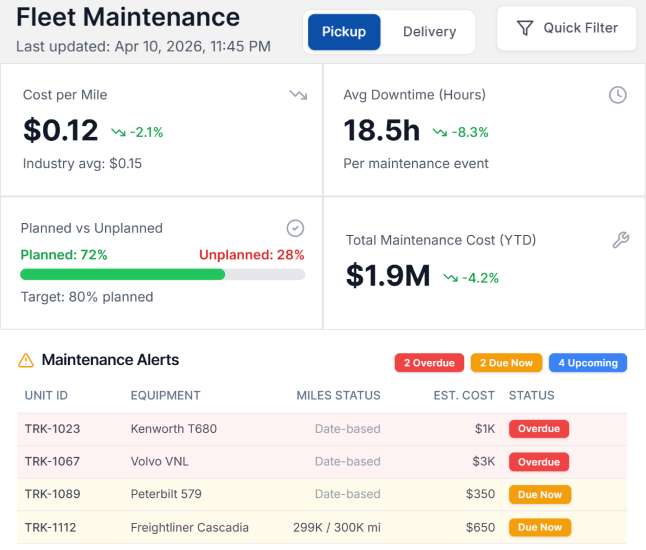
Task: Click the funnel icon in Quick Filter
Action: tap(525, 28)
